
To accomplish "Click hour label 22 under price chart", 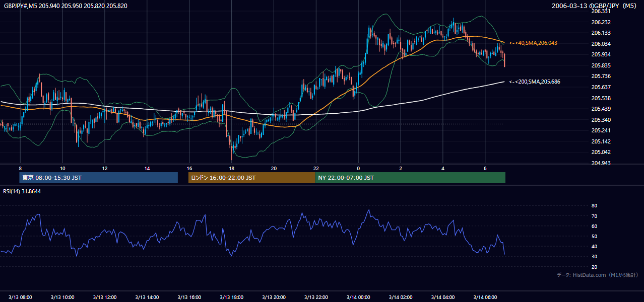I will coord(316,168).
